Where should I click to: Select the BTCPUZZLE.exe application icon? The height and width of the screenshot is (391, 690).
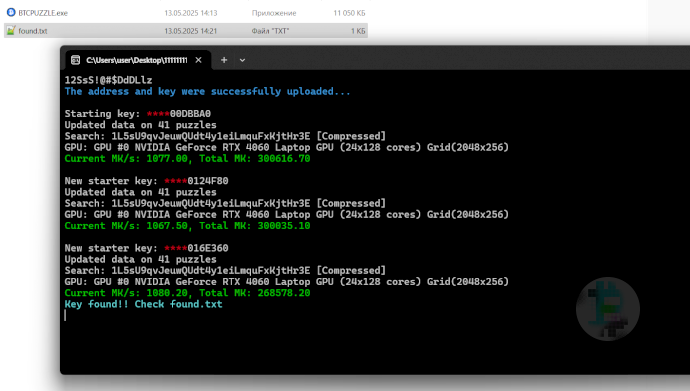[x=11, y=12]
